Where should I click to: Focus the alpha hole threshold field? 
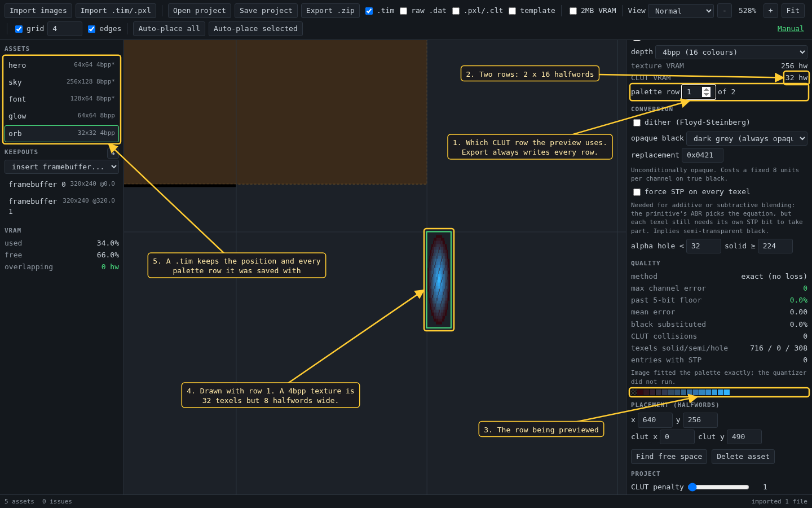pos(704,246)
